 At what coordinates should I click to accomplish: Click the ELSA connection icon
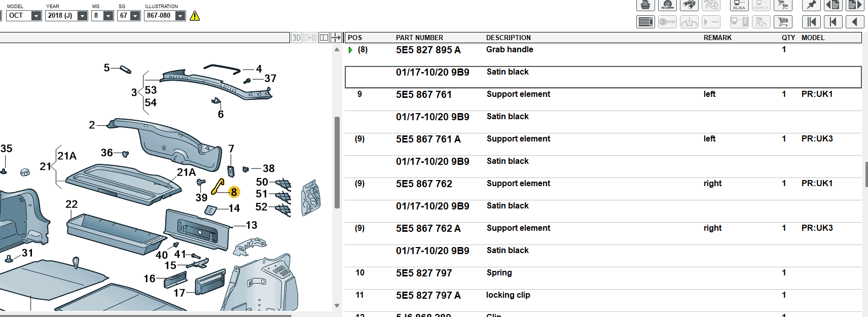pyautogui.click(x=739, y=5)
